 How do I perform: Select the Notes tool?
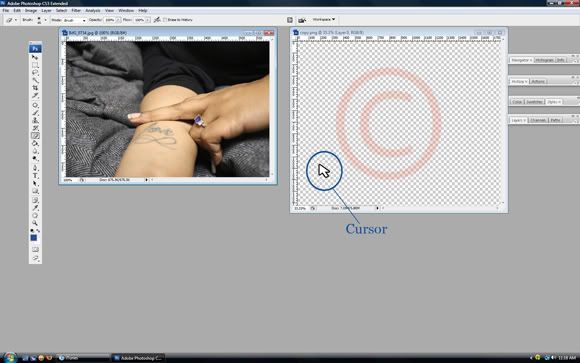tap(35, 200)
